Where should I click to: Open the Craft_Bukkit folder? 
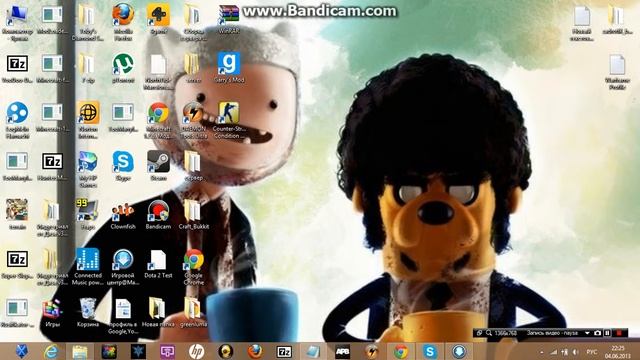pyautogui.click(x=193, y=215)
